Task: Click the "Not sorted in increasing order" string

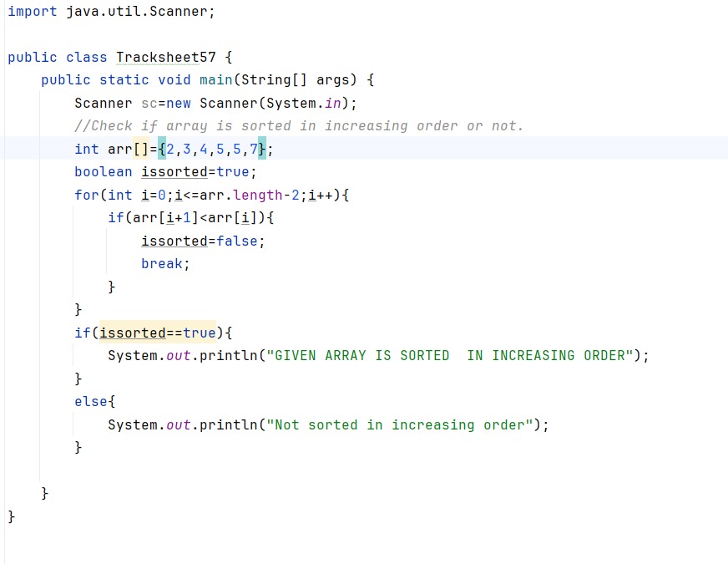Action: [399, 425]
